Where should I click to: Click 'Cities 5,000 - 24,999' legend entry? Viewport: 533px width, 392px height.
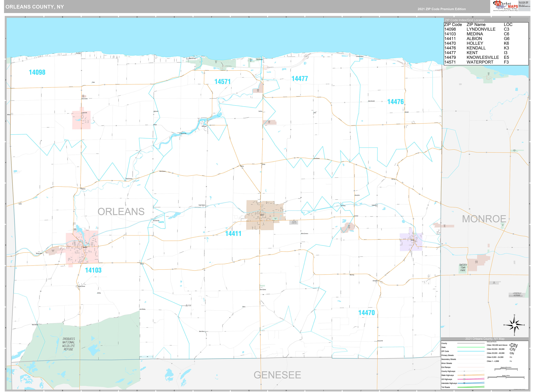click(x=495, y=357)
